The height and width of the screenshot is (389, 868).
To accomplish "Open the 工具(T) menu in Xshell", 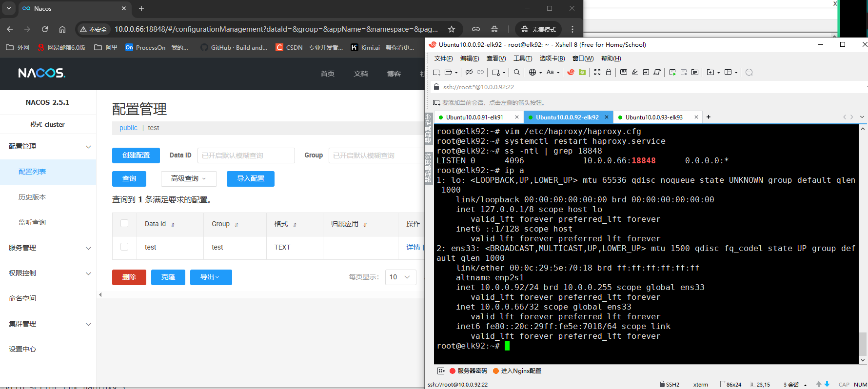I will (523, 58).
